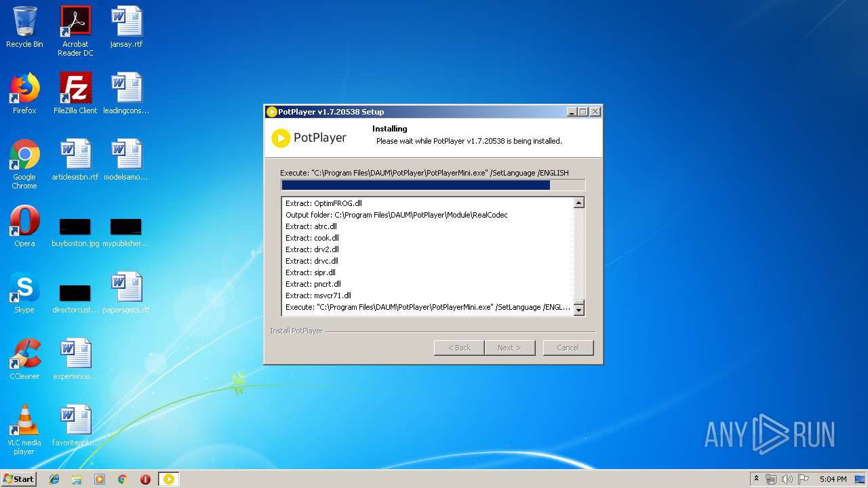
Task: Select the experience document on desktop
Action: (x=75, y=359)
